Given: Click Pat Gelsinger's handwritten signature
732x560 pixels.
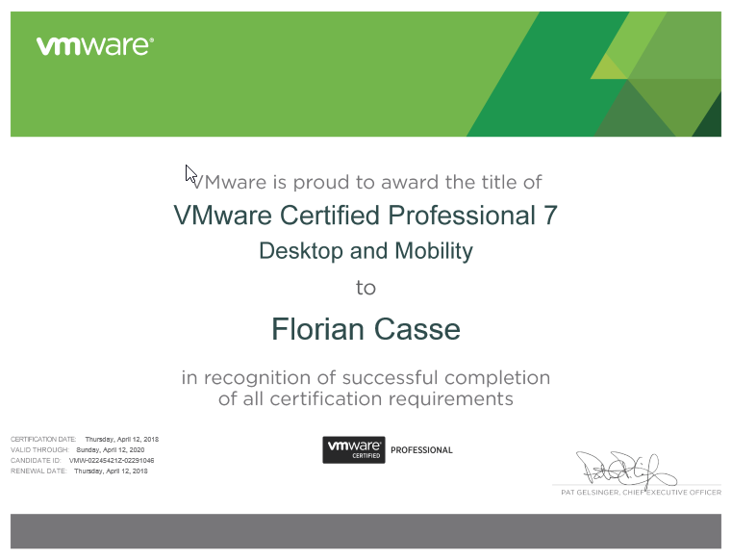Looking at the screenshot, I should [x=625, y=469].
